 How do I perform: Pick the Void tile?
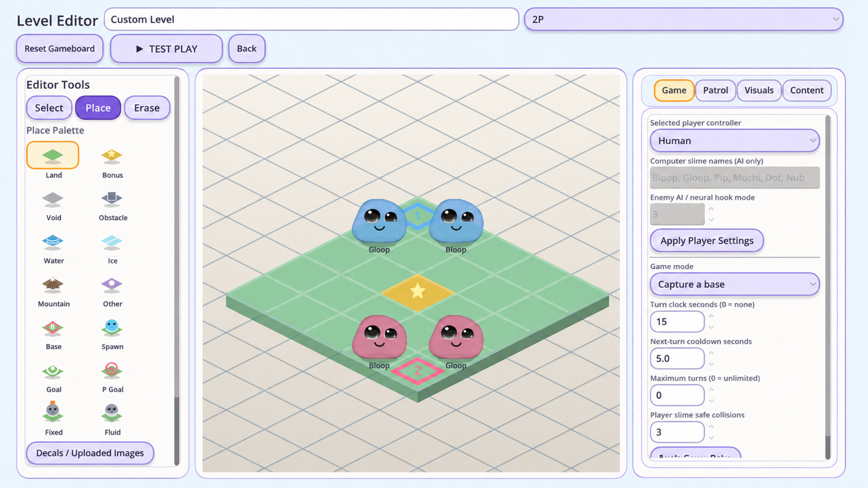tap(53, 199)
